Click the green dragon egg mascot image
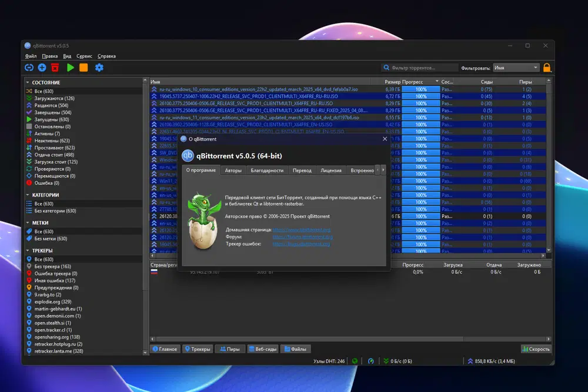The height and width of the screenshot is (392, 588). coord(203,221)
